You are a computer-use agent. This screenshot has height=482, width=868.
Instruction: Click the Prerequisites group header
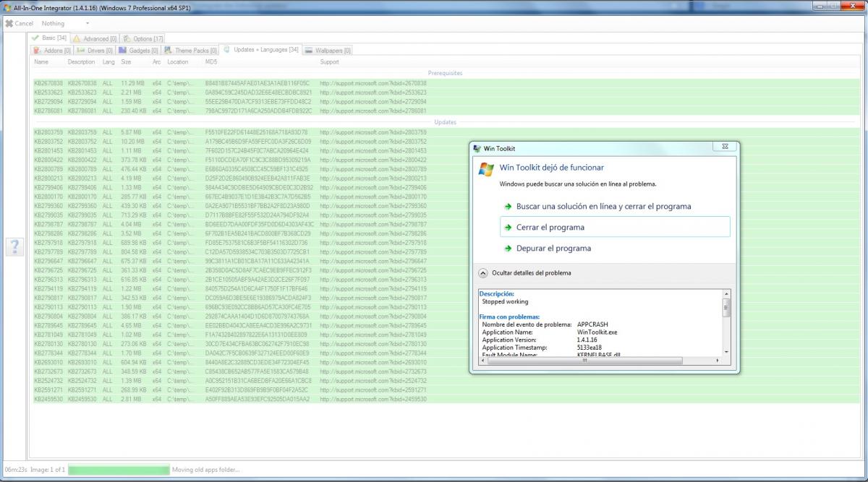tap(445, 73)
